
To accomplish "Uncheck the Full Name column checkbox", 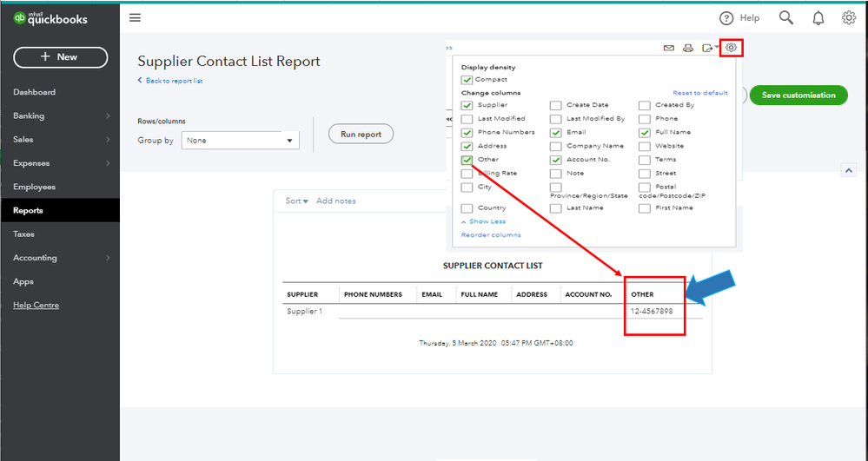I will (x=645, y=133).
